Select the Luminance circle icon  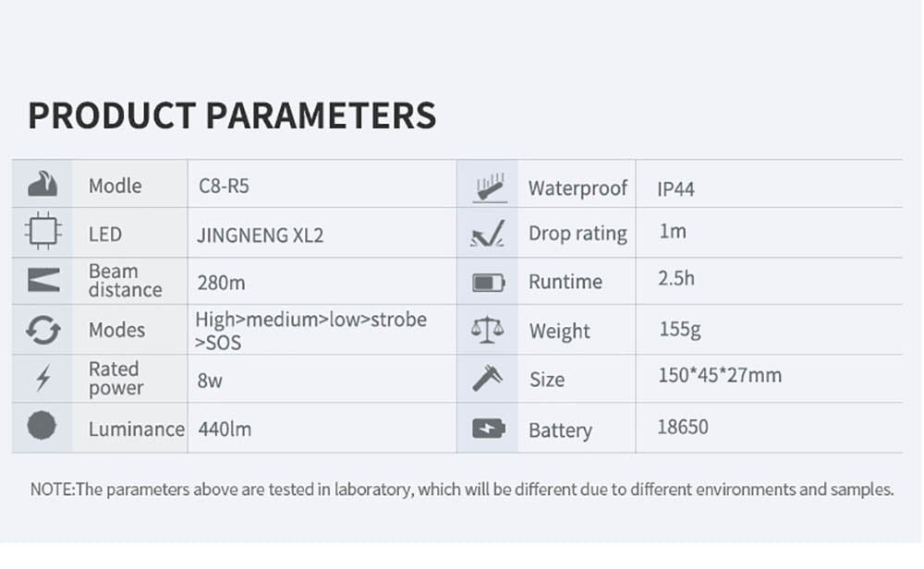pyautogui.click(x=43, y=427)
